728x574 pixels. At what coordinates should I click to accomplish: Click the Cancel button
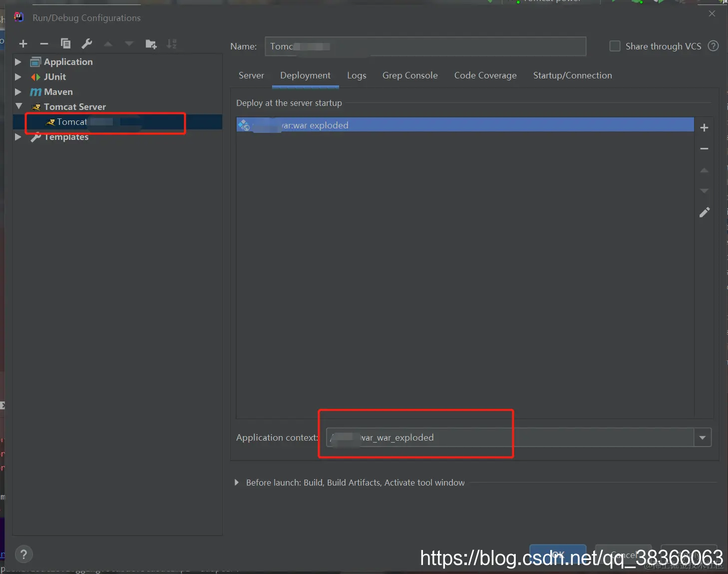pos(623,555)
